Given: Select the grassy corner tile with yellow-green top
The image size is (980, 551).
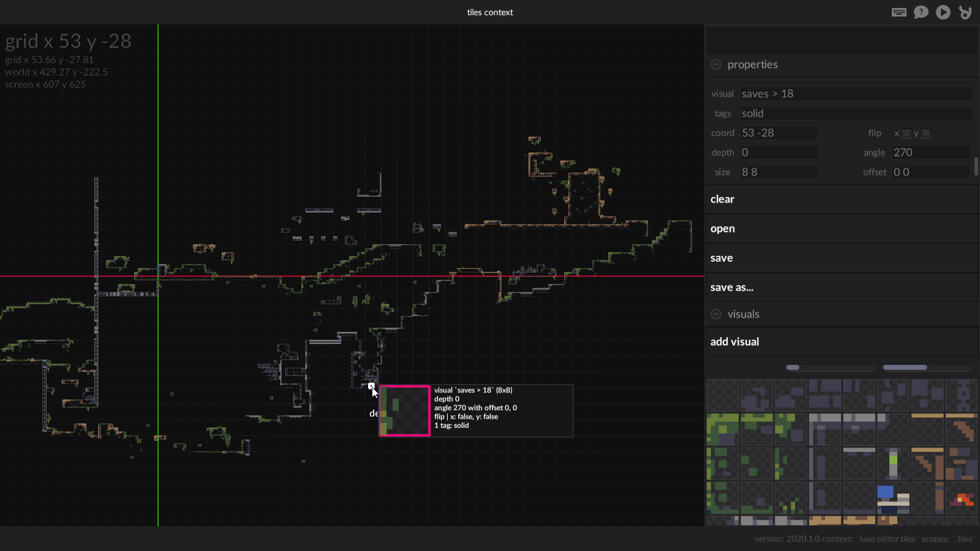Looking at the screenshot, I should tap(723, 429).
